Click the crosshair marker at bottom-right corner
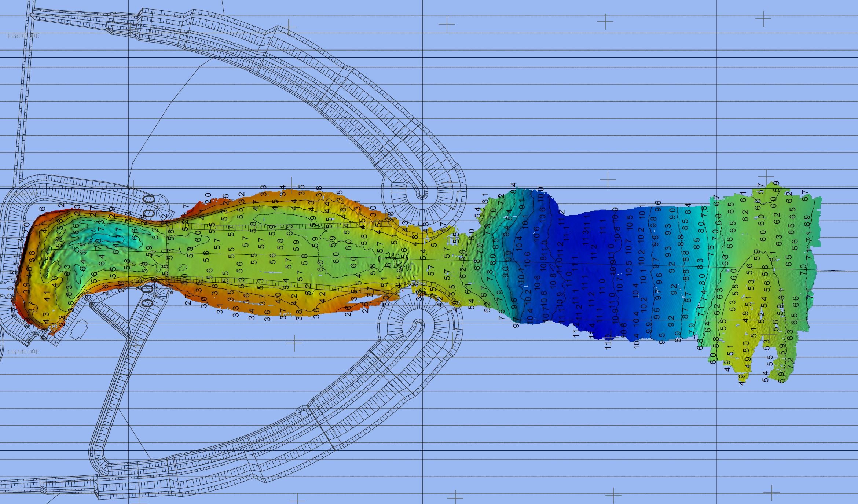The height and width of the screenshot is (504, 858). point(772,493)
